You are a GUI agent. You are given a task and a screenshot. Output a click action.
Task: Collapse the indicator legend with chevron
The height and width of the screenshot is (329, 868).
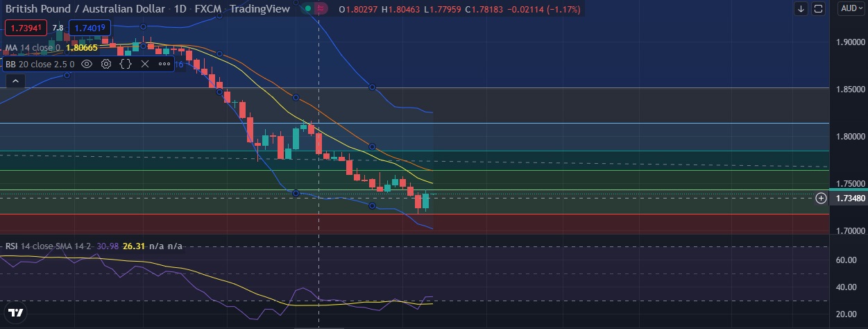coord(15,81)
